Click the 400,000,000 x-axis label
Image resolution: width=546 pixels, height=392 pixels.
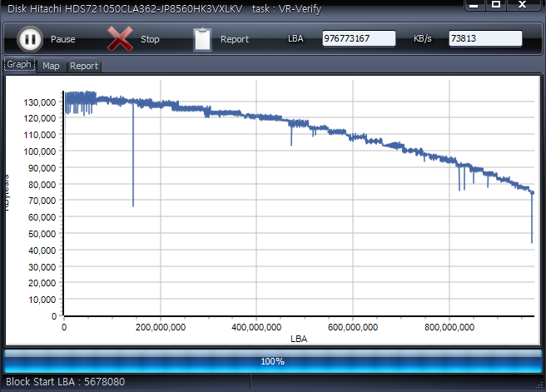click(256, 327)
